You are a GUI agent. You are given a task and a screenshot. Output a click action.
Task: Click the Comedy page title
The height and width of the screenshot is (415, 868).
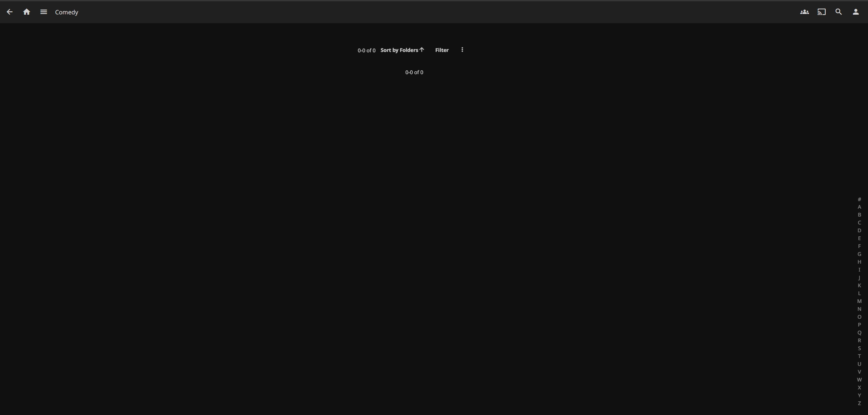(67, 12)
